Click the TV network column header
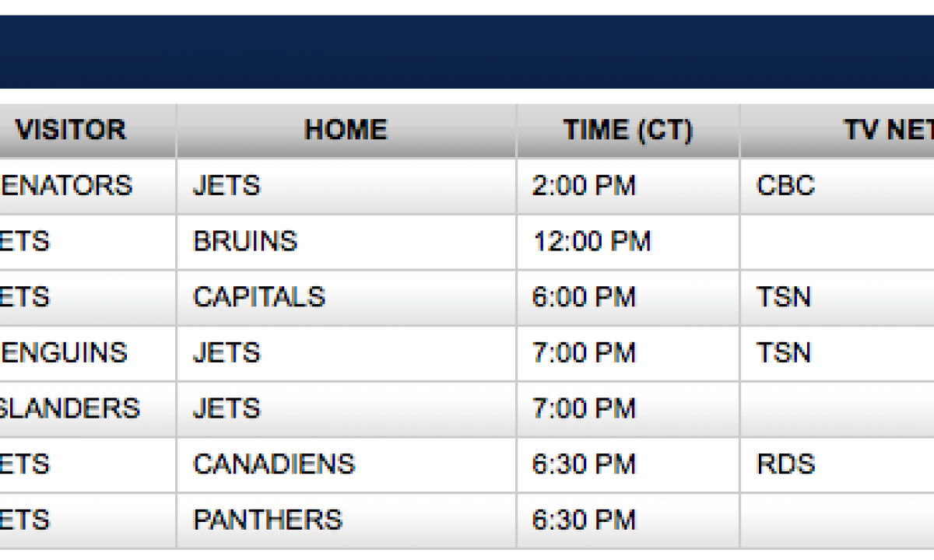The image size is (934, 560). [887, 130]
